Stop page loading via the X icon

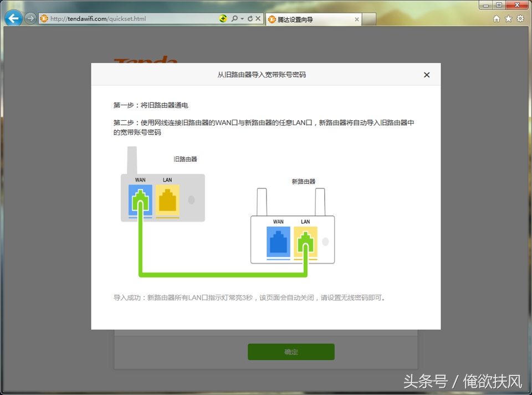(x=258, y=18)
